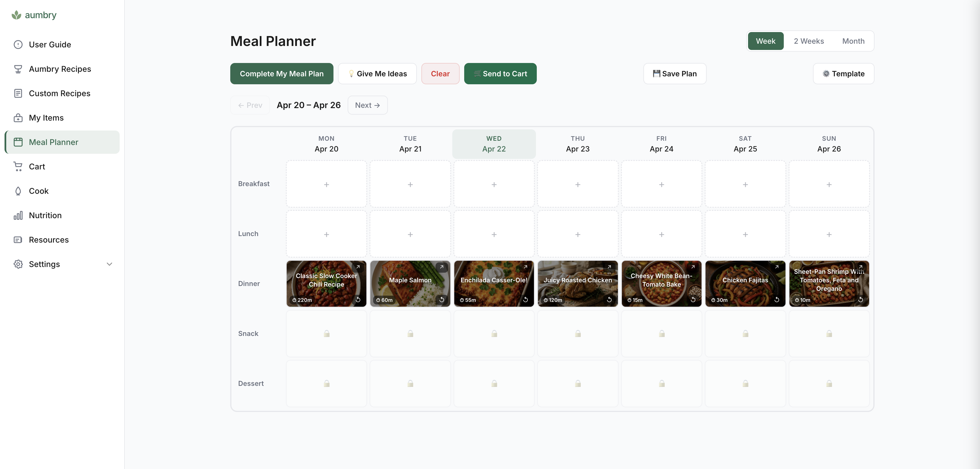Go to Next week

click(x=367, y=105)
